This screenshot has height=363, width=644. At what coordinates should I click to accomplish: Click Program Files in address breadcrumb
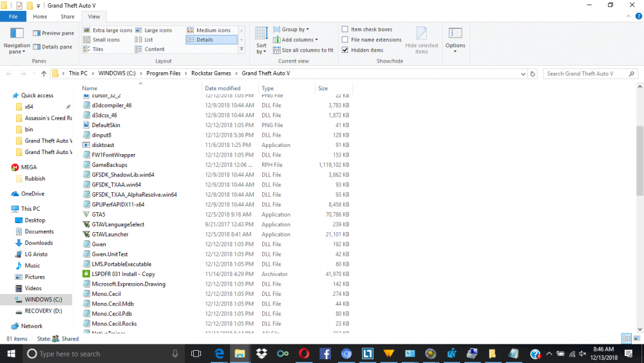click(164, 73)
